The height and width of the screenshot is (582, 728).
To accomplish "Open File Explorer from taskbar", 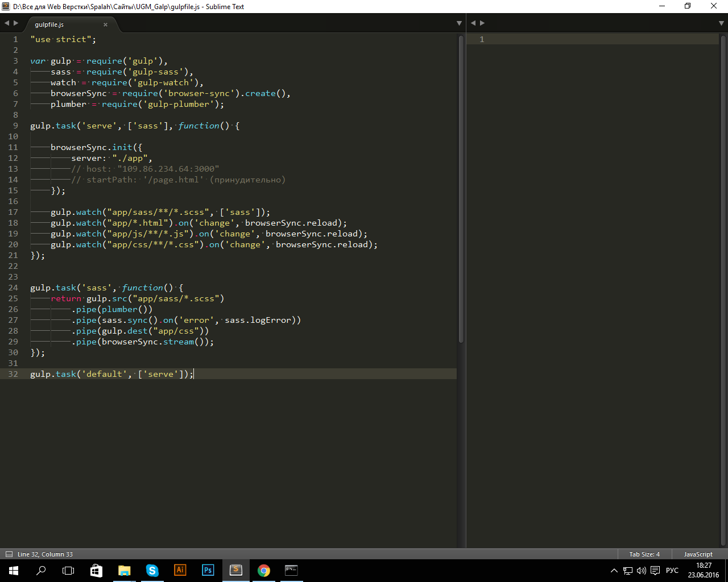I will click(x=124, y=571).
